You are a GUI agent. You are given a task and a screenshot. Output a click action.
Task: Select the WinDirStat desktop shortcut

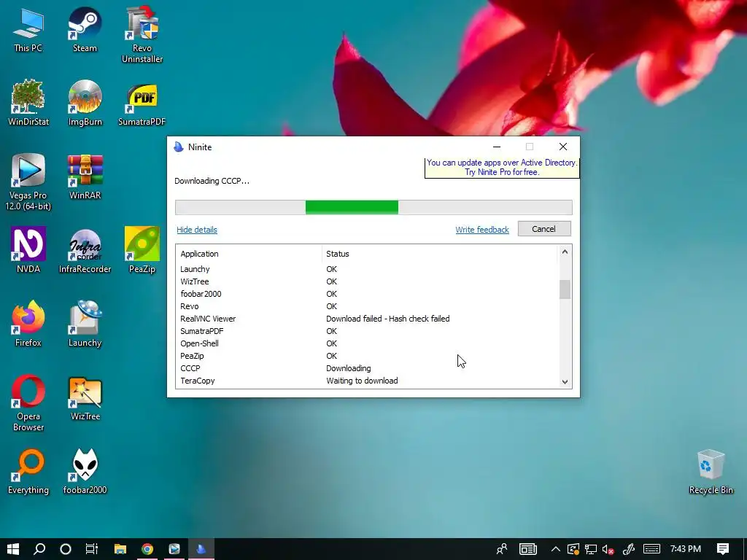point(28,104)
